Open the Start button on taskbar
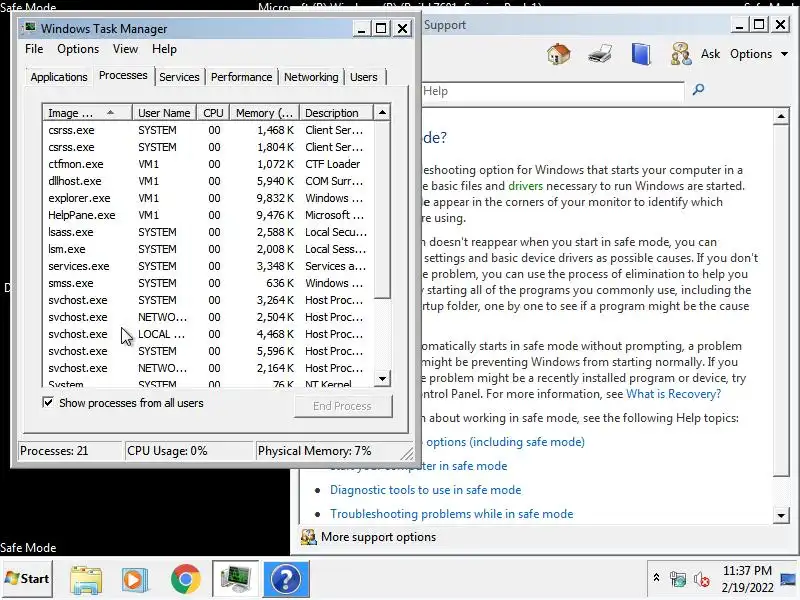 coord(27,579)
